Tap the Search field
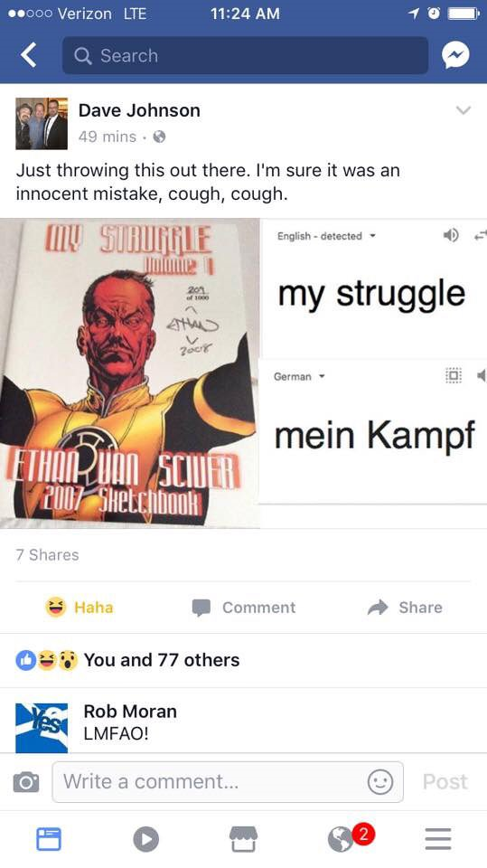The image size is (487, 868). [245, 55]
